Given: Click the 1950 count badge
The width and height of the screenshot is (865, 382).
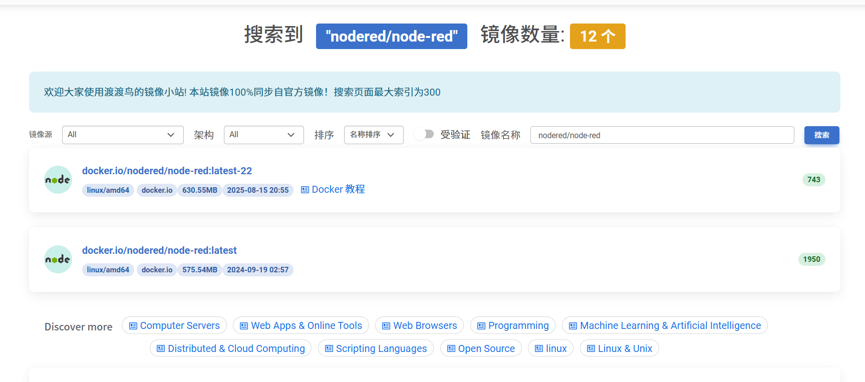Looking at the screenshot, I should (811, 259).
